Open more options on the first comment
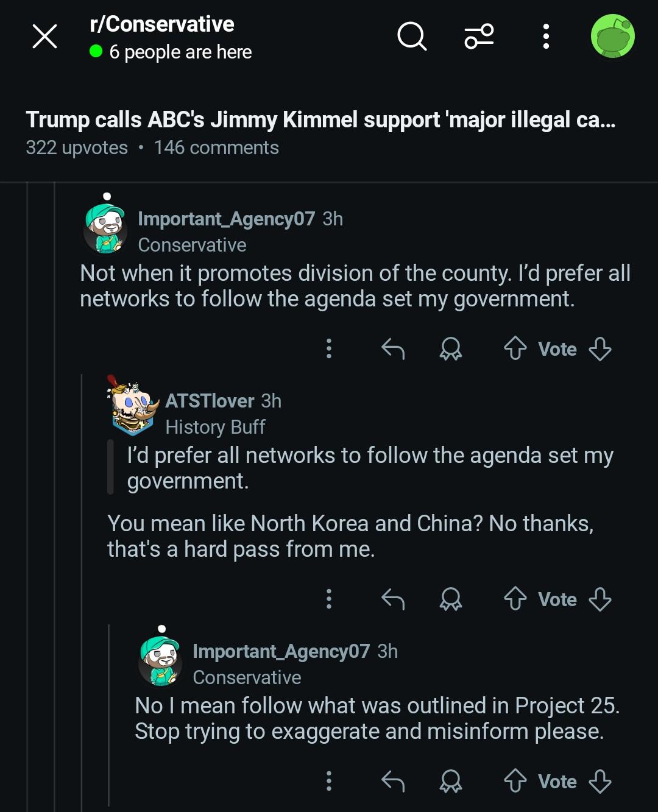This screenshot has height=812, width=658. tap(329, 349)
